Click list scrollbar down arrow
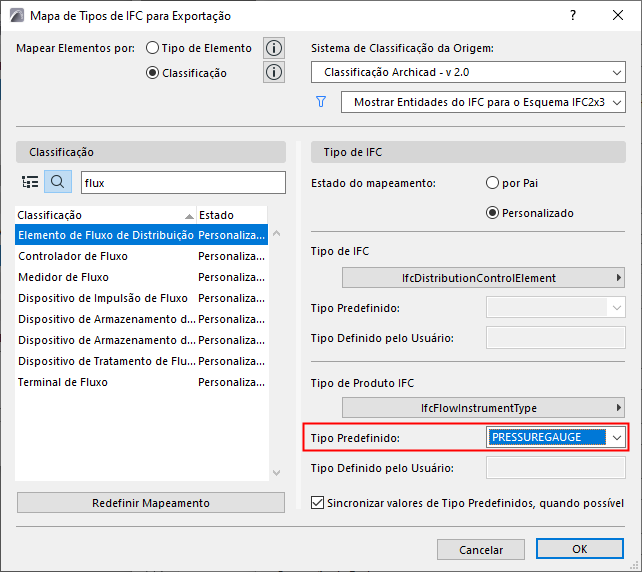The image size is (642, 572). [x=276, y=473]
